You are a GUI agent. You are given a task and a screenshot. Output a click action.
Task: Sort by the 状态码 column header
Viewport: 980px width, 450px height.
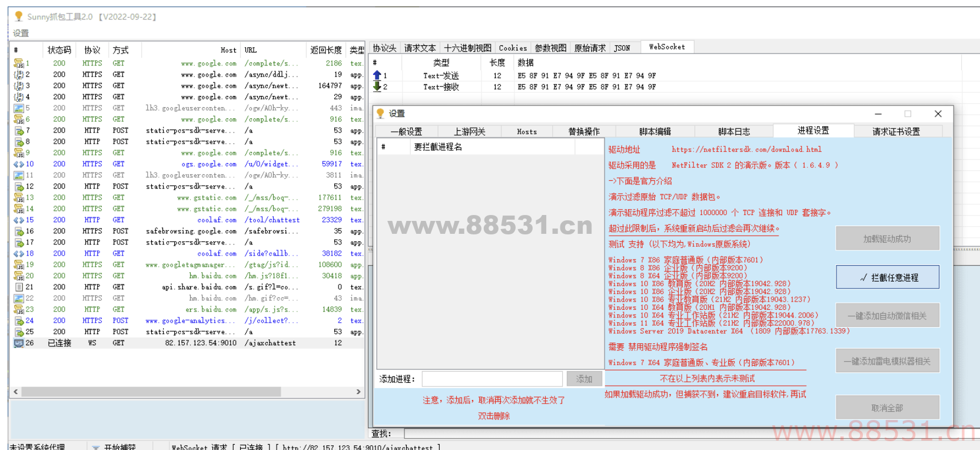coord(59,50)
